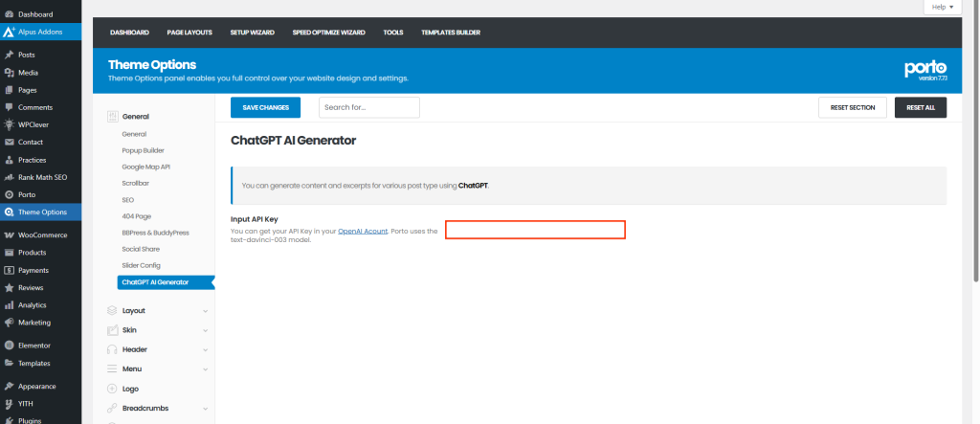Select the WooCommerce icon in sidebar
Viewport: 980px width, 424px height.
coord(9,234)
